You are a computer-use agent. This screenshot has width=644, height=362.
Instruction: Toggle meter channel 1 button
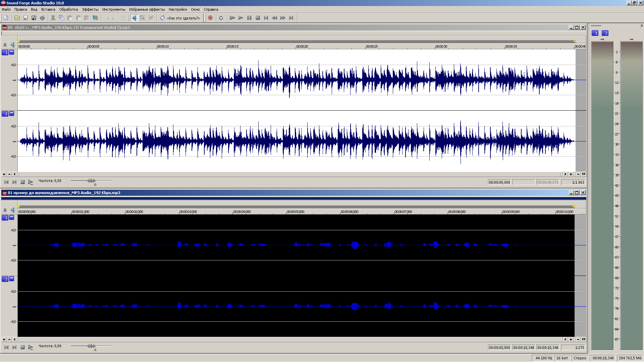[595, 33]
